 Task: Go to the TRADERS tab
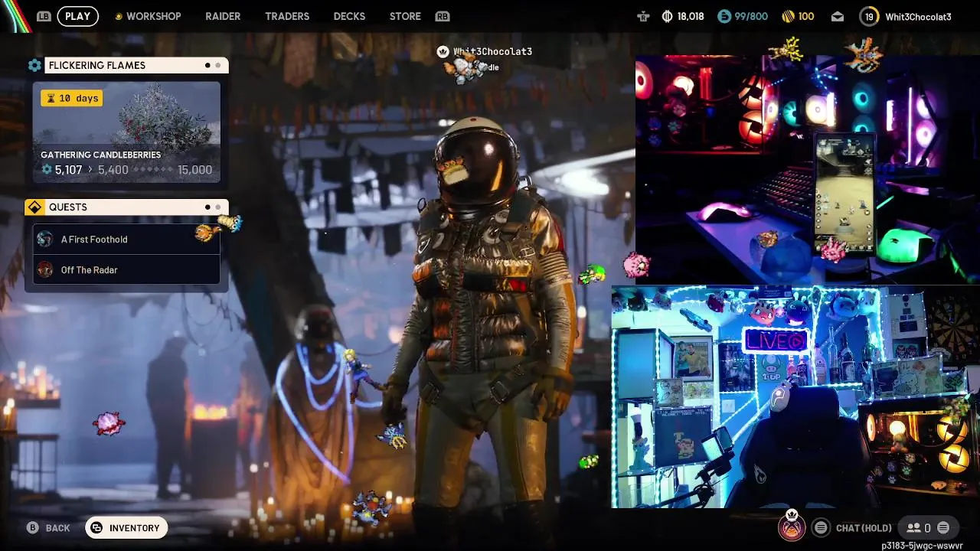(287, 16)
